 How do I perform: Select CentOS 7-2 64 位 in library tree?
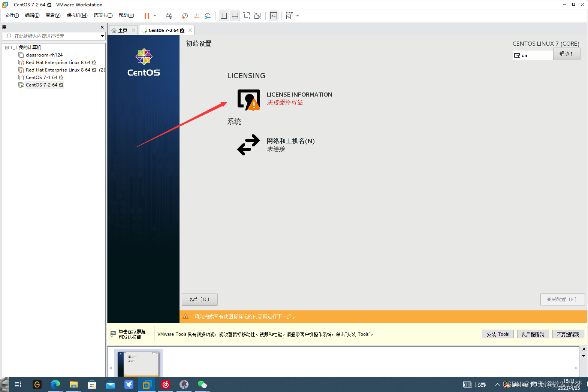[x=45, y=85]
